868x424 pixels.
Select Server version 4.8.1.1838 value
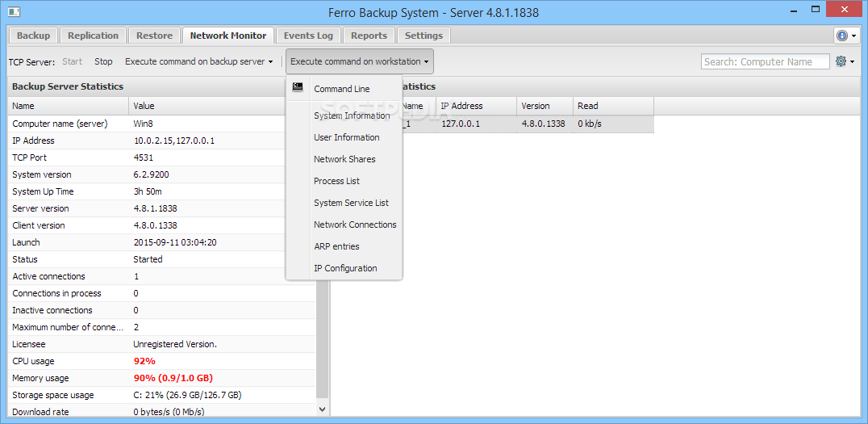click(x=155, y=208)
